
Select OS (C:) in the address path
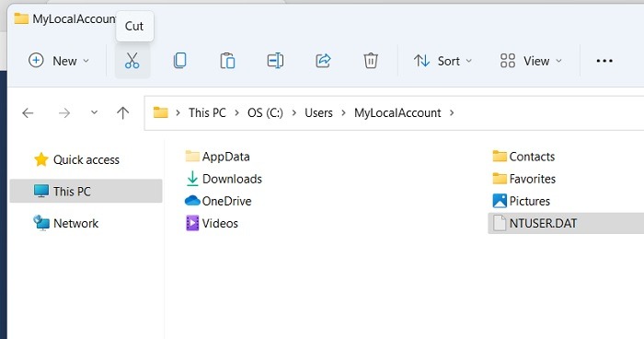(265, 112)
